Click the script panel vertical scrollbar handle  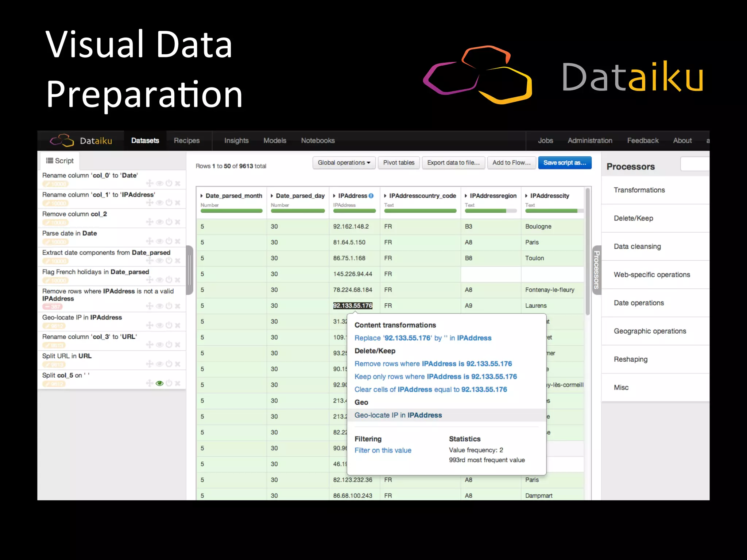pyautogui.click(x=190, y=270)
